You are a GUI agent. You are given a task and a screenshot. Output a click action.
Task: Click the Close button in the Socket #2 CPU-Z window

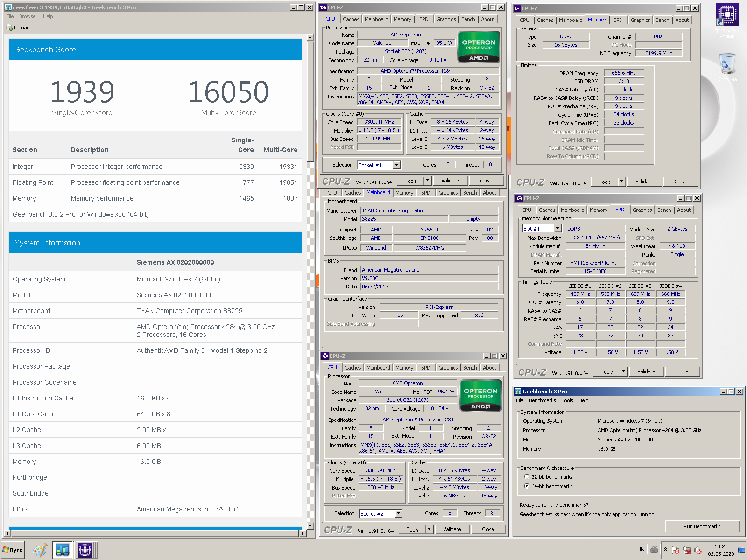488,529
